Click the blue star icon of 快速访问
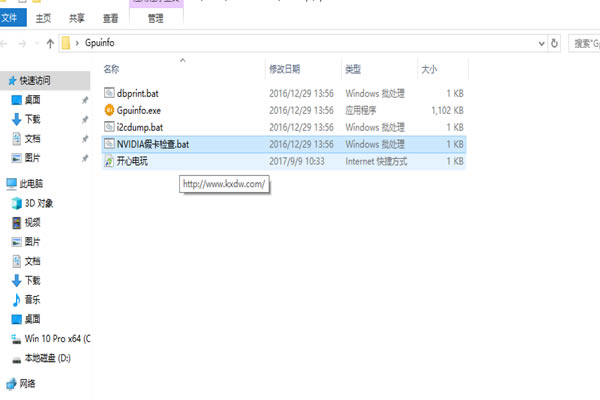 pos(12,80)
